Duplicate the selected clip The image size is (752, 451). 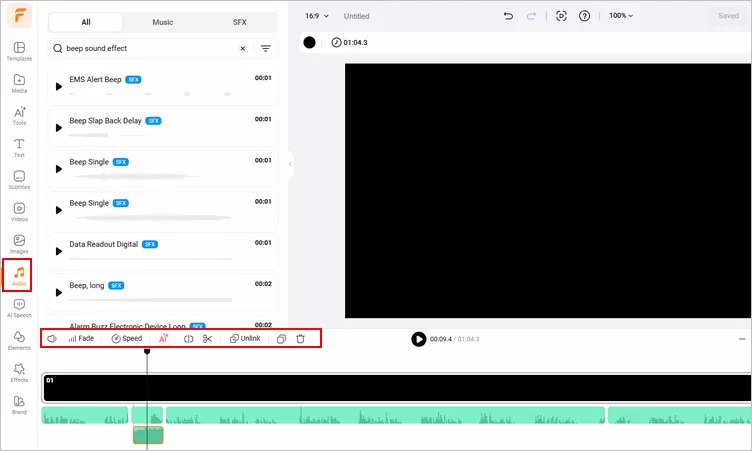(x=282, y=339)
